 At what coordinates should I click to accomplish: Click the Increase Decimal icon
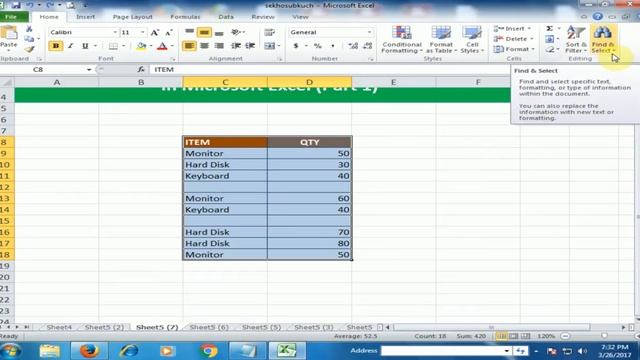tap(353, 46)
